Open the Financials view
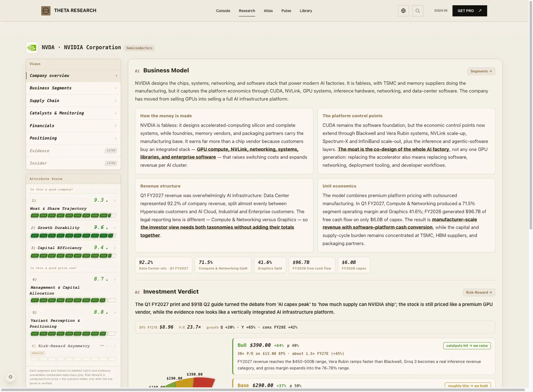Viewport: 533px width, 392px height. click(x=73, y=126)
